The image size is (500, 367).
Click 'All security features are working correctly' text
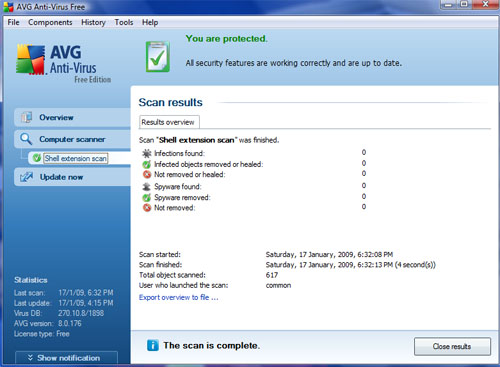tap(294, 63)
